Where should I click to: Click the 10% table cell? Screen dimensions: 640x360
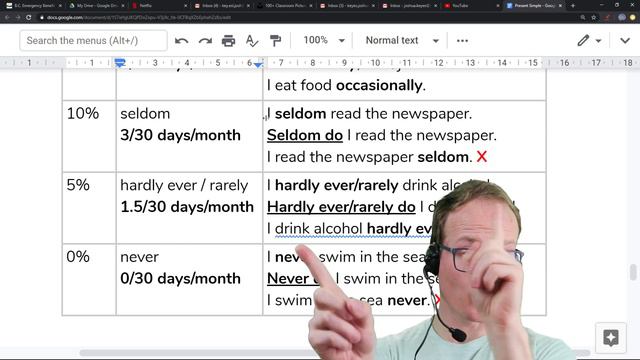[x=89, y=136]
